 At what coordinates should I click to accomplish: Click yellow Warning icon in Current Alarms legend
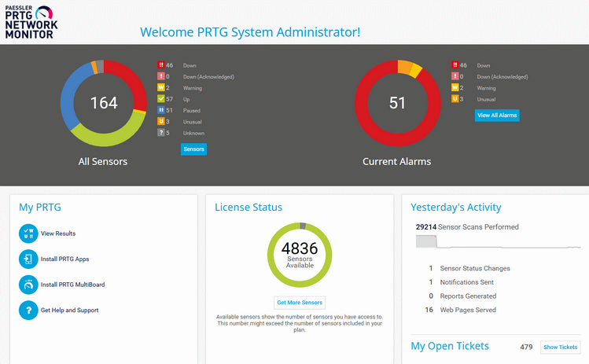point(455,88)
